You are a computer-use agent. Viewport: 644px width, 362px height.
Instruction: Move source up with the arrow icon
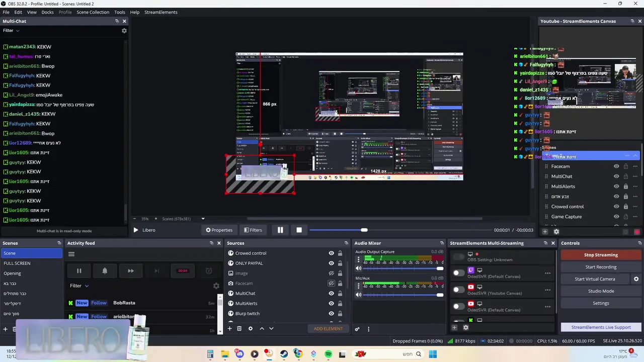tap(262, 328)
